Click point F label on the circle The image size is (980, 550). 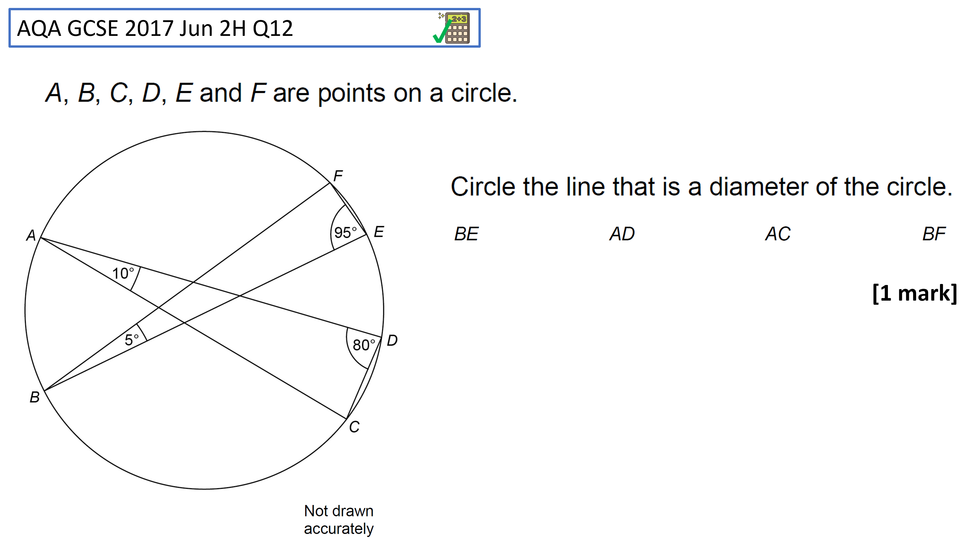click(x=338, y=176)
